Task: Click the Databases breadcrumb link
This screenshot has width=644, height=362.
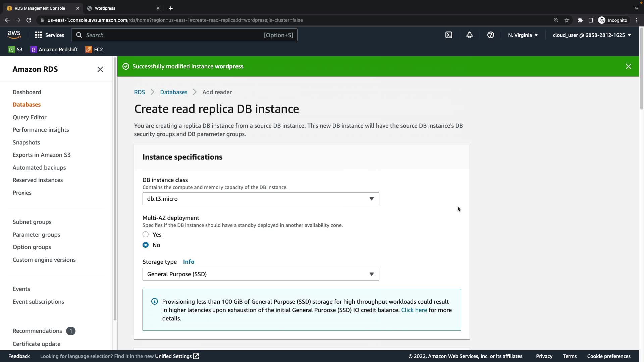Action: point(173,92)
